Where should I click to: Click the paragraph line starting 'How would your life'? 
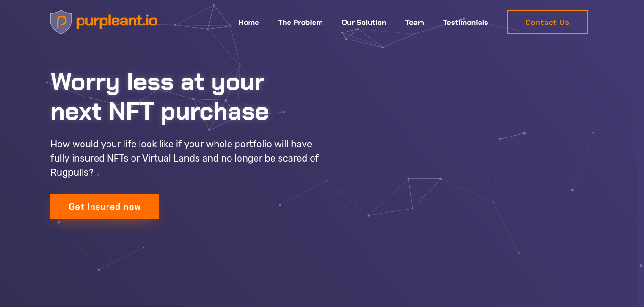point(181,144)
